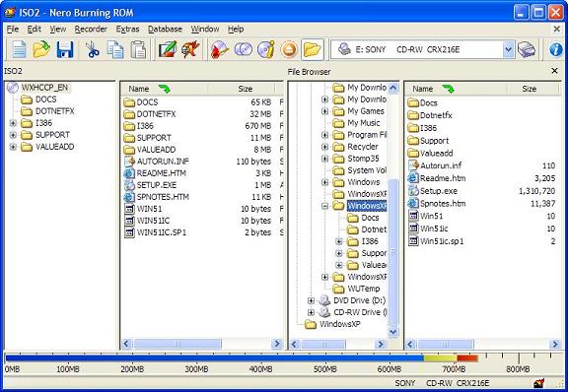Open the Window menu
Image resolution: width=568 pixels, height=392 pixels.
(205, 29)
